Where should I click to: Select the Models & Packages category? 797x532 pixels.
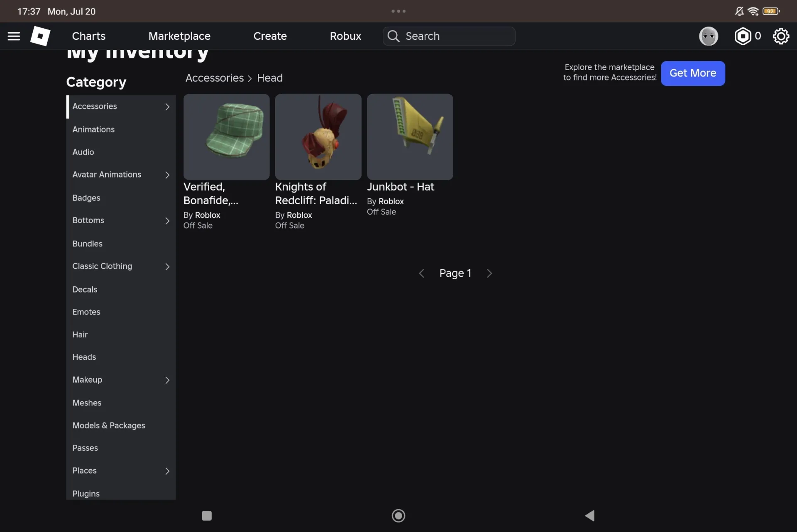[x=121, y=425]
